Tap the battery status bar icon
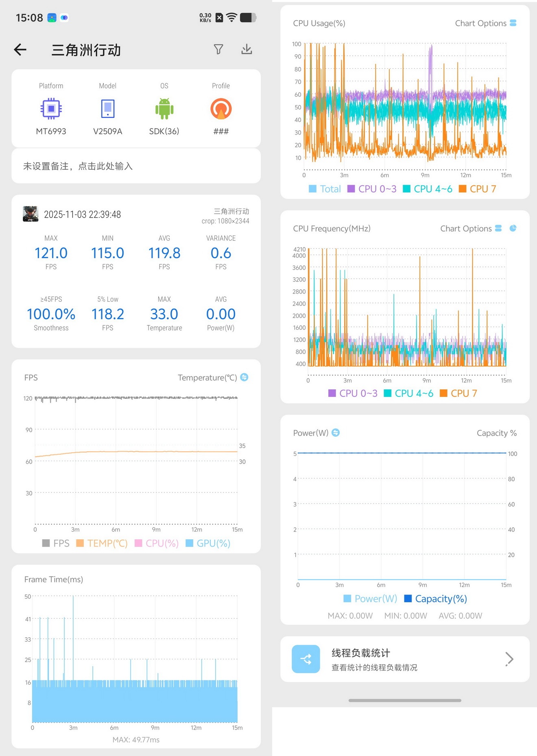The width and height of the screenshot is (537, 756). click(248, 17)
